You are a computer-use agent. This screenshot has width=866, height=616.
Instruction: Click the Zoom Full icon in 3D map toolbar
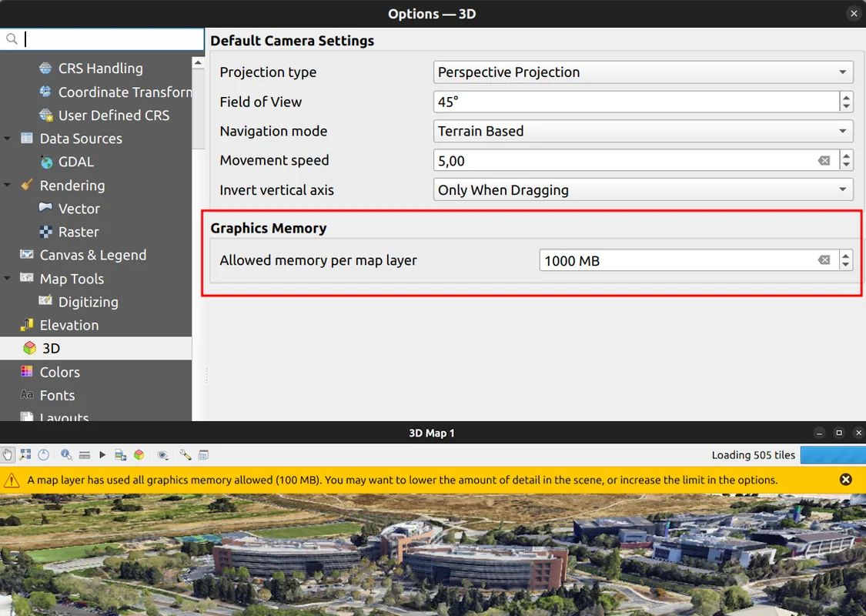point(26,455)
